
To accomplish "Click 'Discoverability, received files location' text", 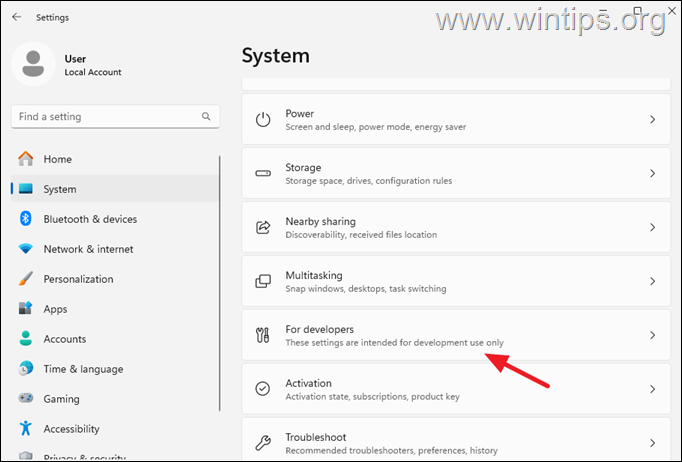I will click(361, 235).
